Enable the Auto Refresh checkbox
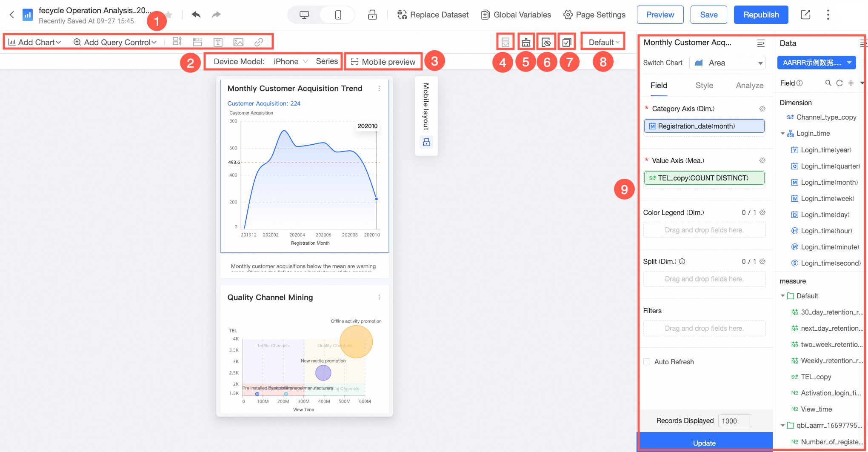This screenshot has width=868, height=452. click(647, 362)
